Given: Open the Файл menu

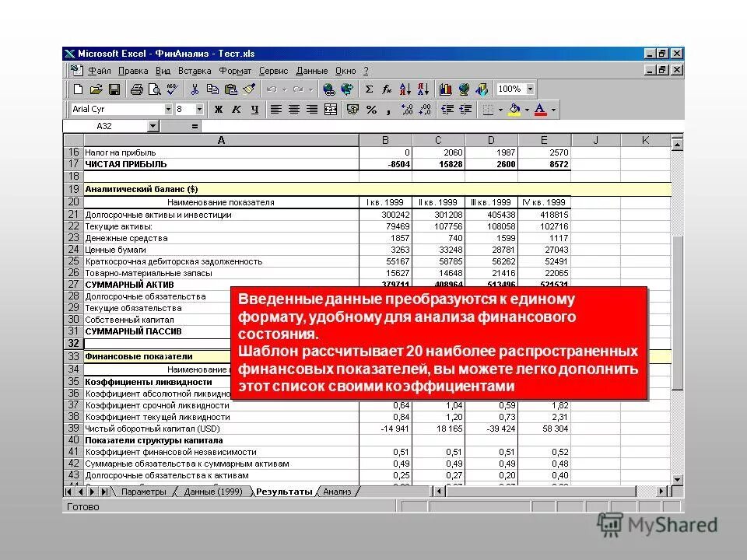Looking at the screenshot, I should tap(99, 71).
